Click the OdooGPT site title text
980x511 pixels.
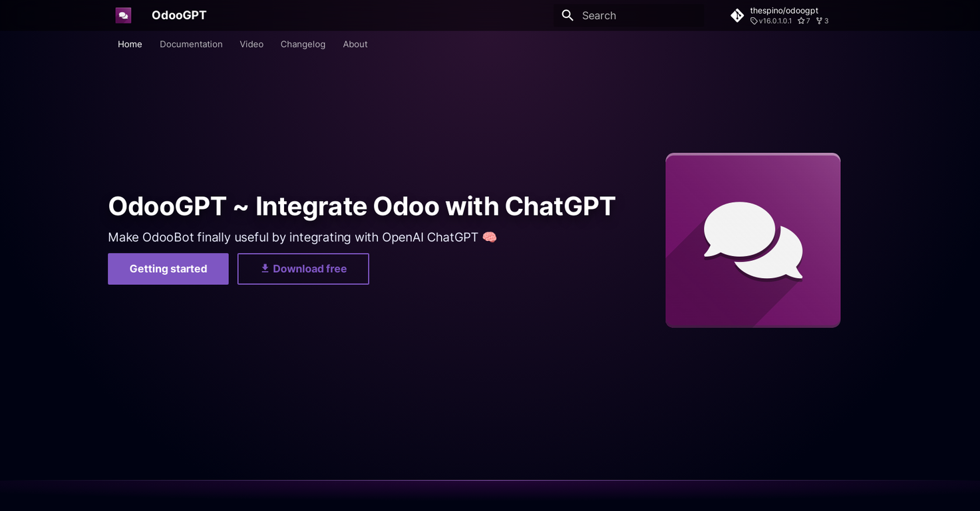click(179, 15)
